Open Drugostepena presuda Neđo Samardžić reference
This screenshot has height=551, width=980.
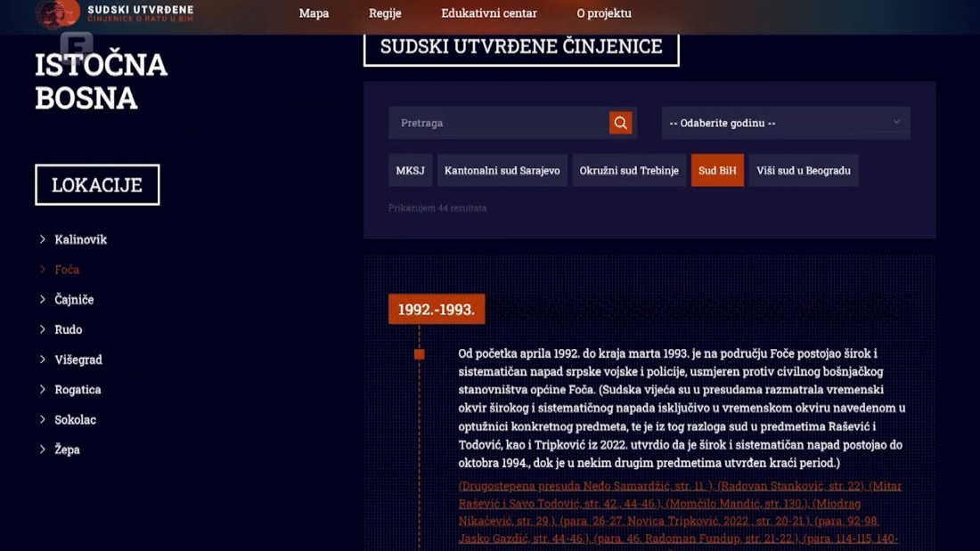point(585,486)
